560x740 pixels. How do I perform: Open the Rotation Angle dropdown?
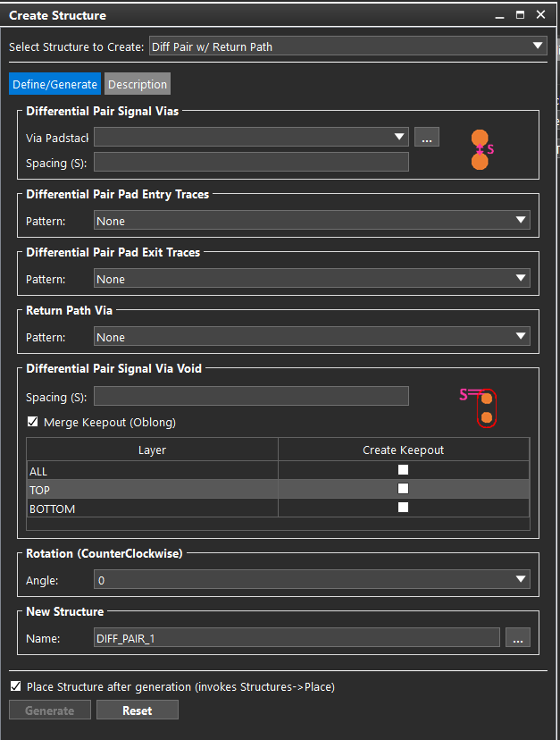pyautogui.click(x=312, y=580)
